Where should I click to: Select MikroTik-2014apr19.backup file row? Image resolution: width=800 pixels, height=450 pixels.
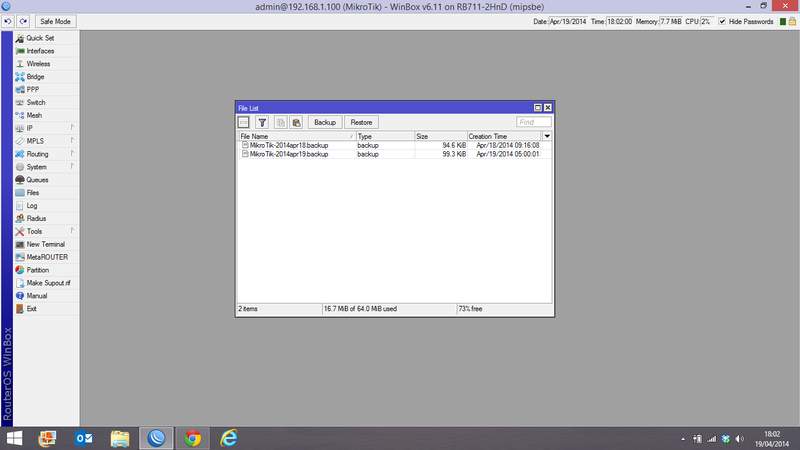pos(395,154)
